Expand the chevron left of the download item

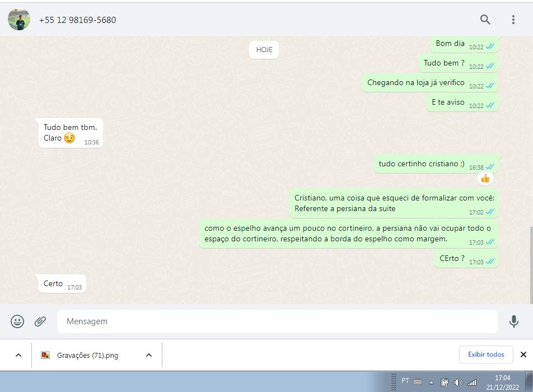click(x=18, y=355)
